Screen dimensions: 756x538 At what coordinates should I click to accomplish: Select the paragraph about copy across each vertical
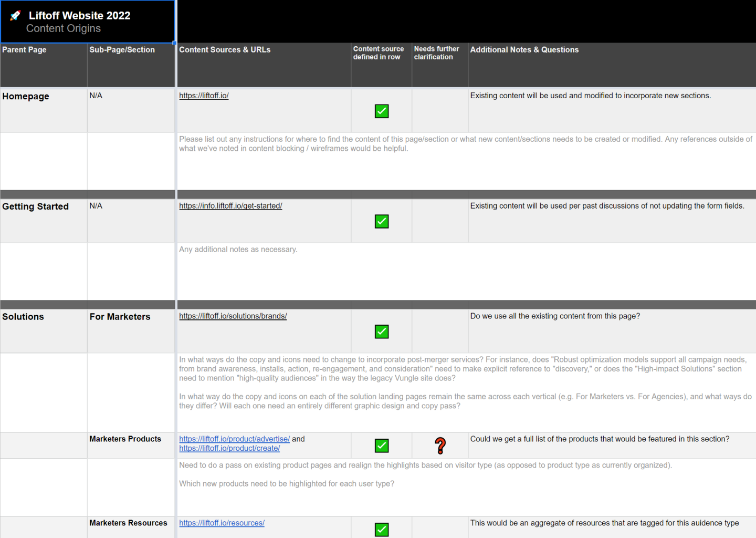(x=465, y=401)
